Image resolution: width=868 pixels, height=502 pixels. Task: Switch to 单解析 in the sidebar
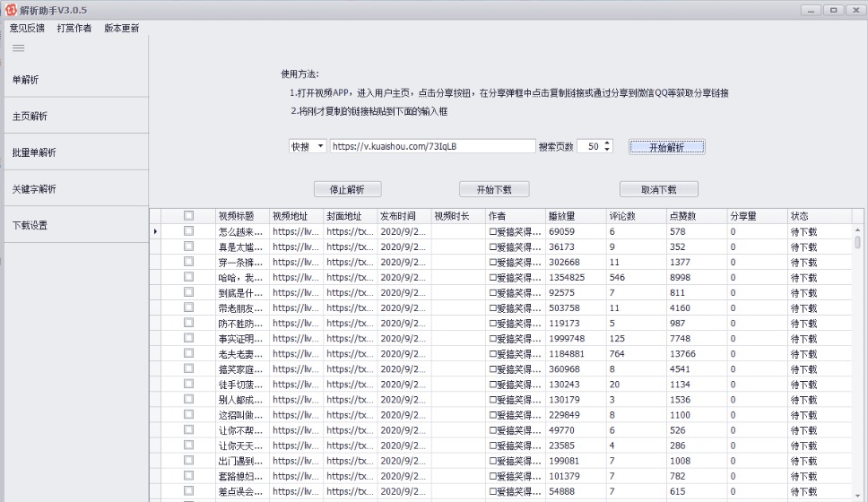pyautogui.click(x=76, y=80)
